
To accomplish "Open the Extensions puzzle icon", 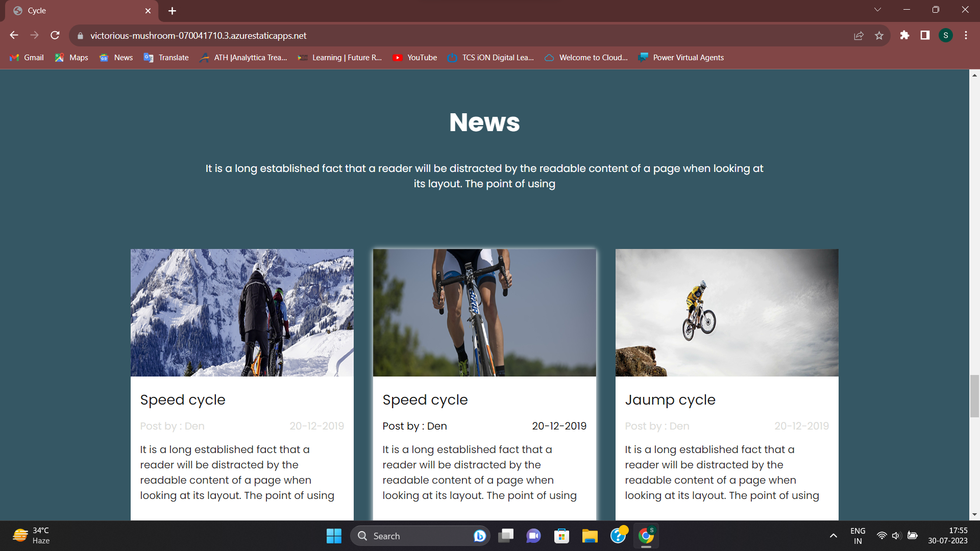I will coord(904,35).
